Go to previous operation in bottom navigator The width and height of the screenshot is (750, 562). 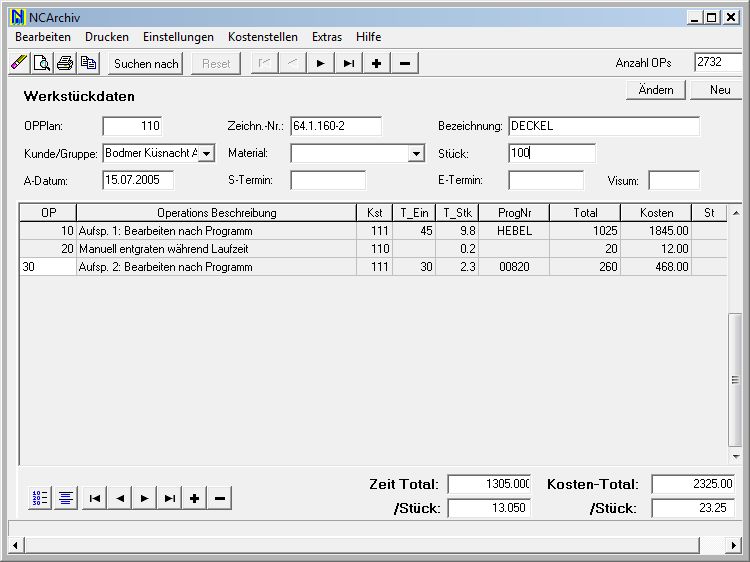click(x=120, y=498)
